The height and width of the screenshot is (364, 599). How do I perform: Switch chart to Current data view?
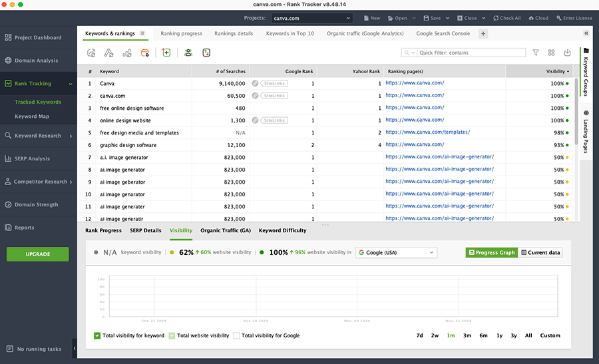(540, 252)
